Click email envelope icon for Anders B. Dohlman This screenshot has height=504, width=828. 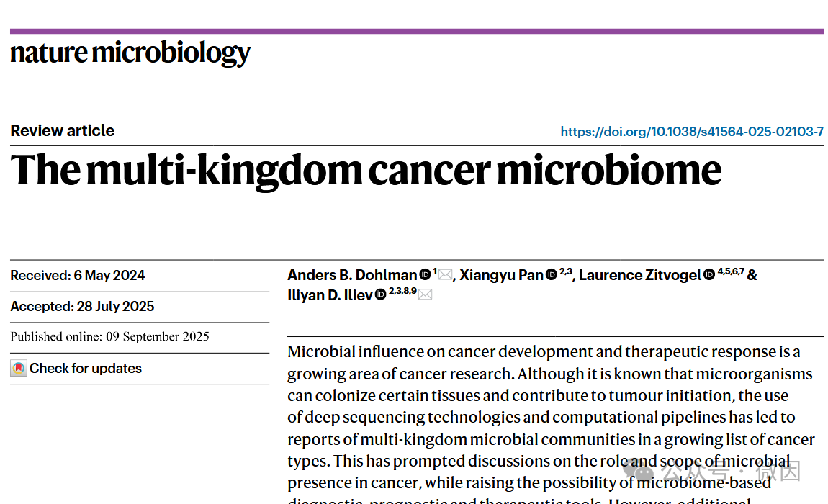click(446, 275)
